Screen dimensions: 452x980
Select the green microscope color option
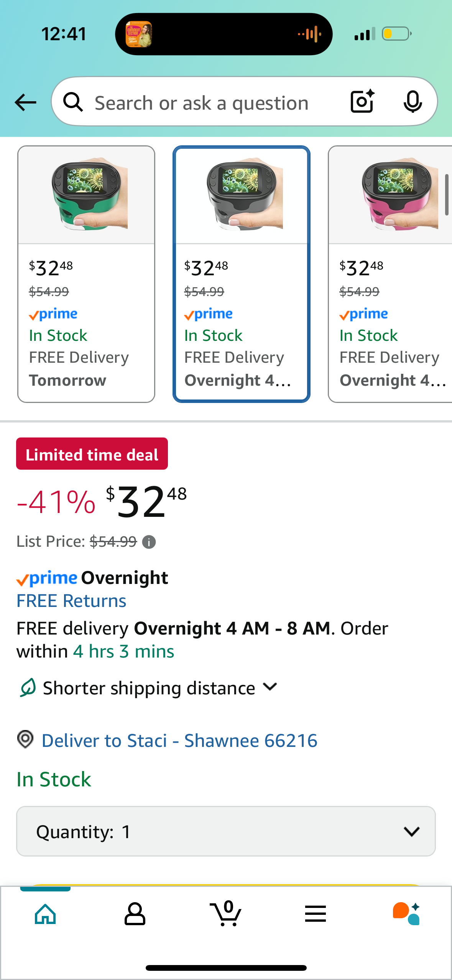pos(86,274)
